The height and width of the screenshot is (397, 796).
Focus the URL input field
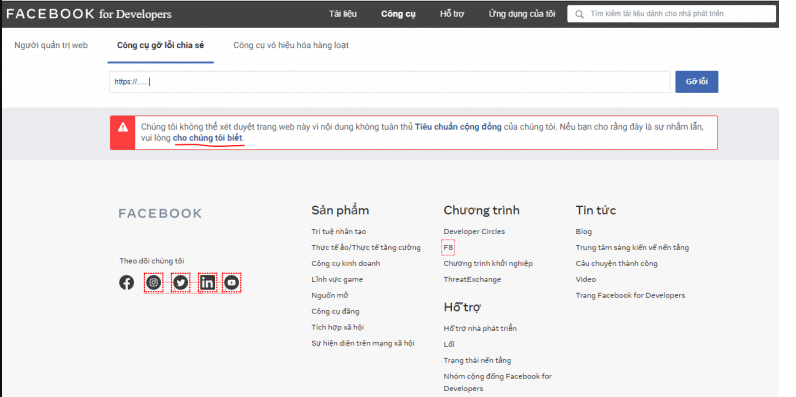pyautogui.click(x=390, y=82)
